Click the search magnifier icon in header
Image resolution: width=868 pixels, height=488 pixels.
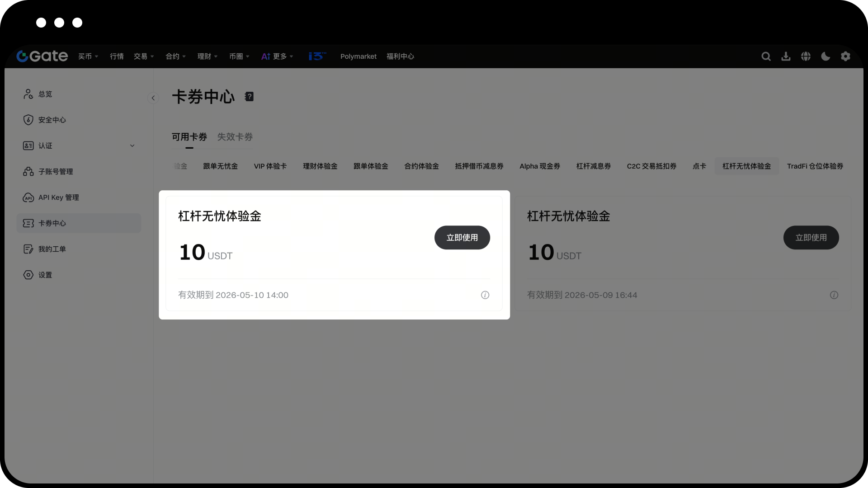(766, 56)
